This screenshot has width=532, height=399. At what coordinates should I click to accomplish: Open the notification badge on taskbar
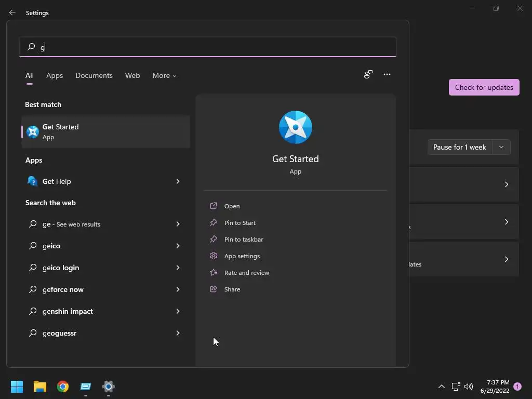pyautogui.click(x=517, y=387)
